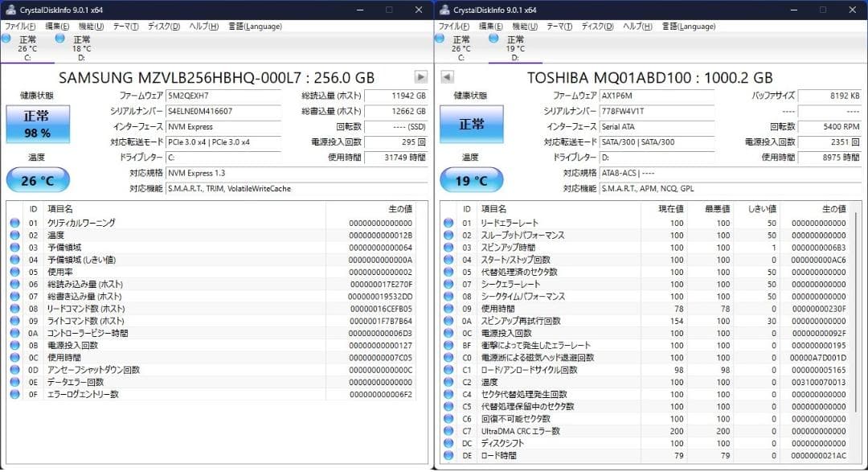Select D: drive tab in right window
The image size is (868, 472).
pyautogui.click(x=515, y=48)
